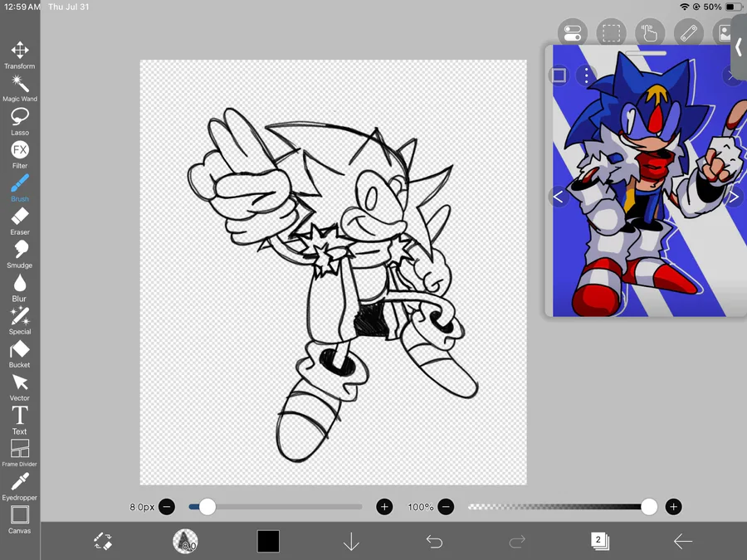Open the ruler tool menu

pyautogui.click(x=688, y=33)
